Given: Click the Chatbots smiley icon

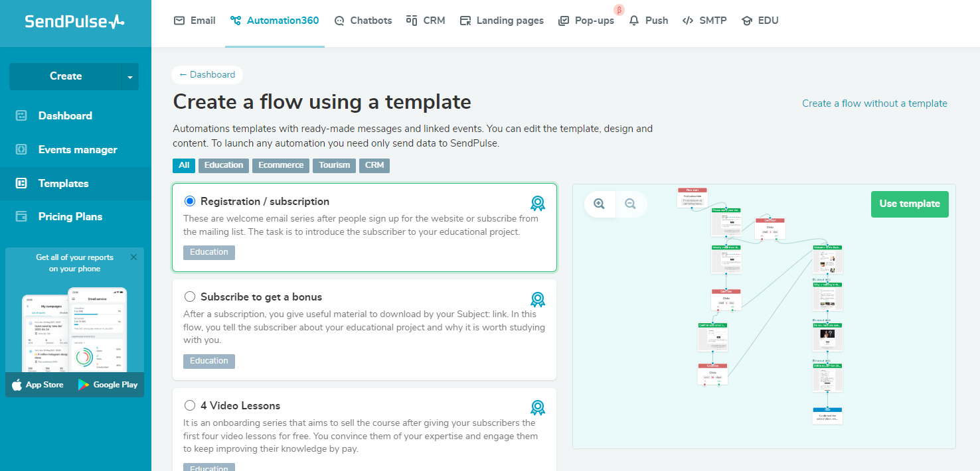Looking at the screenshot, I should click(339, 21).
